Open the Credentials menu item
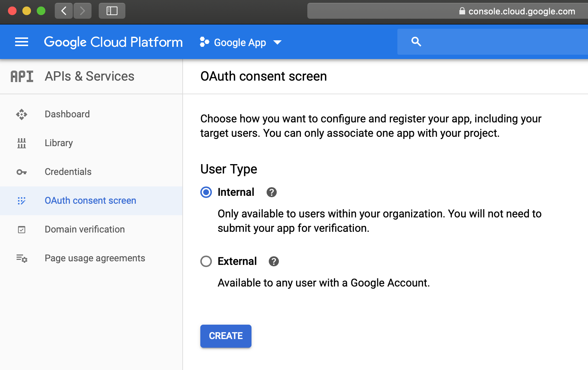The height and width of the screenshot is (370, 588). pos(91,172)
